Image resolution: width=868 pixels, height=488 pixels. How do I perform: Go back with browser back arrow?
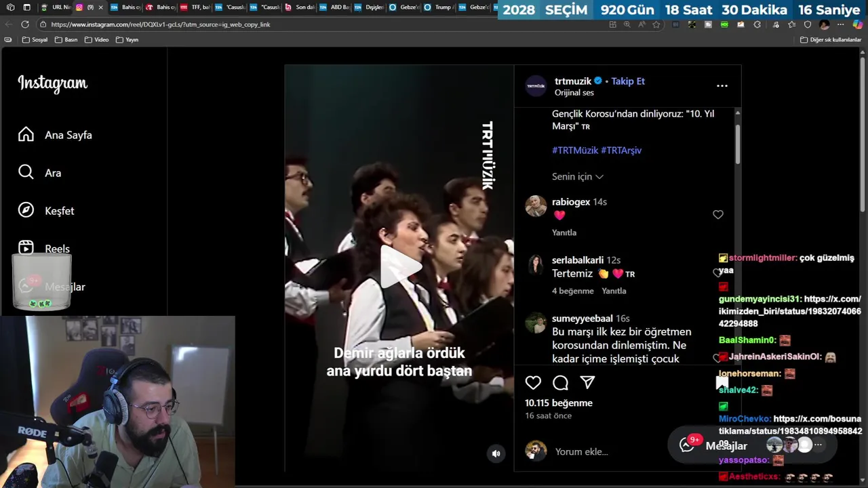point(8,24)
